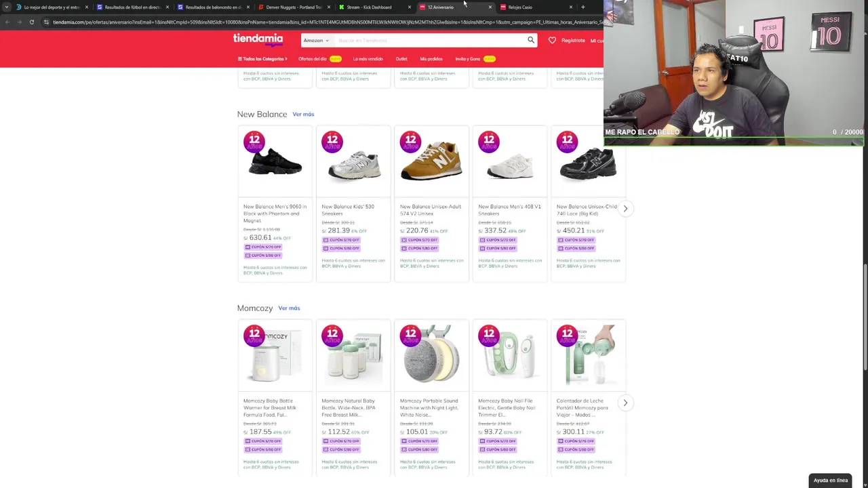The width and height of the screenshot is (868, 488).
Task: Open the Amazon store dropdown
Action: coord(316,40)
